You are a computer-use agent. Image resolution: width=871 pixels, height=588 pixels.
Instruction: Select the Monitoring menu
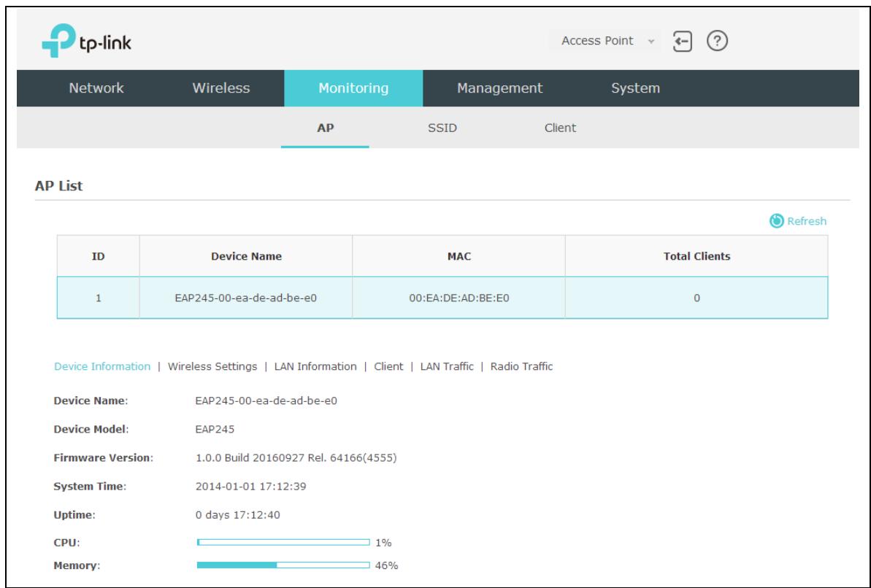tap(353, 88)
